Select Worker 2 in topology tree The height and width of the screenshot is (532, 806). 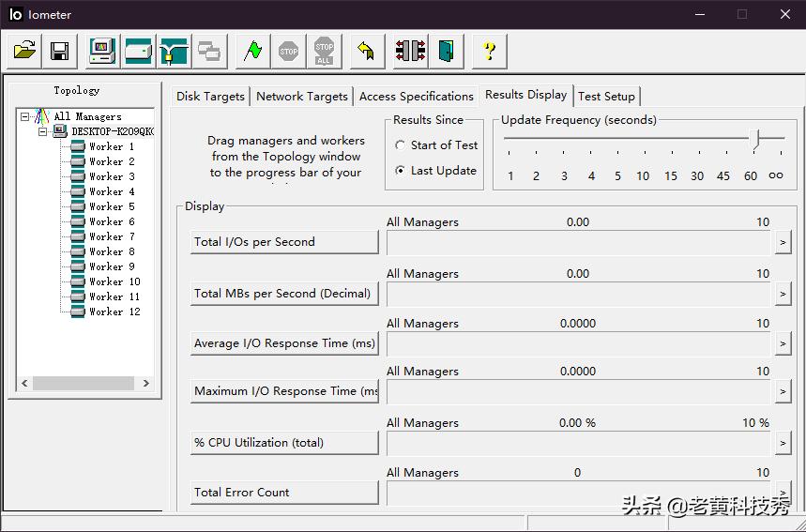(x=112, y=161)
